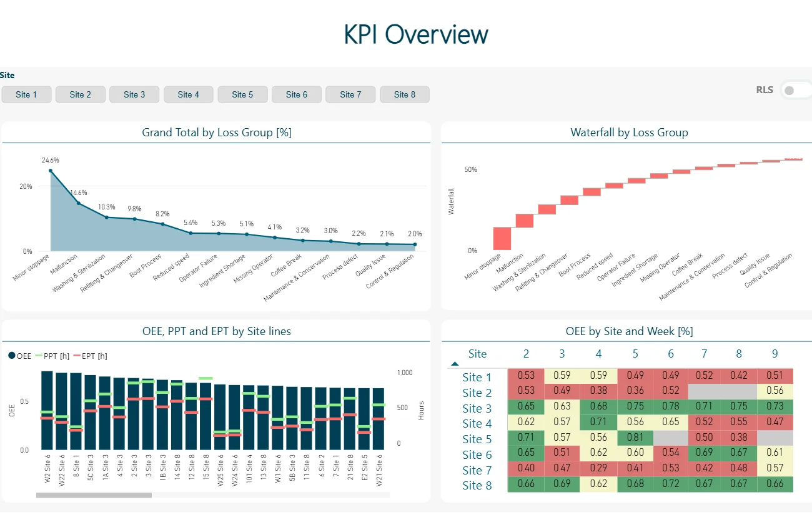Select the 15 Site 8 OEE bar

click(205, 416)
